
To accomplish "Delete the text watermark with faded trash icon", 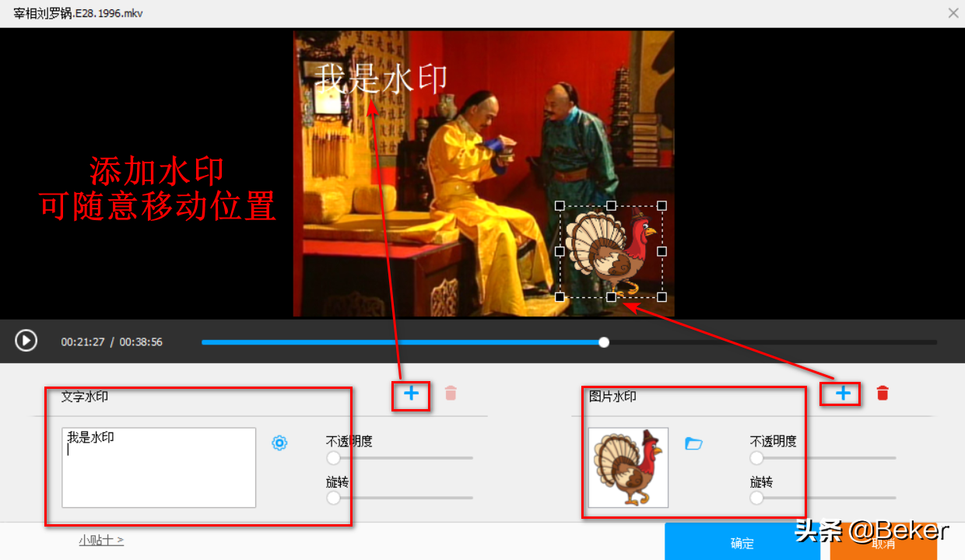I will pyautogui.click(x=451, y=393).
